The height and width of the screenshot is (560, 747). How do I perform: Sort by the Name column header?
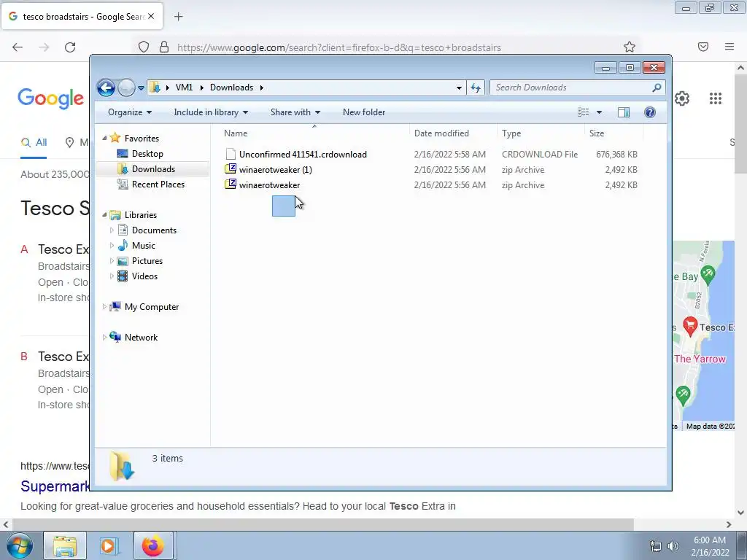(x=314, y=133)
